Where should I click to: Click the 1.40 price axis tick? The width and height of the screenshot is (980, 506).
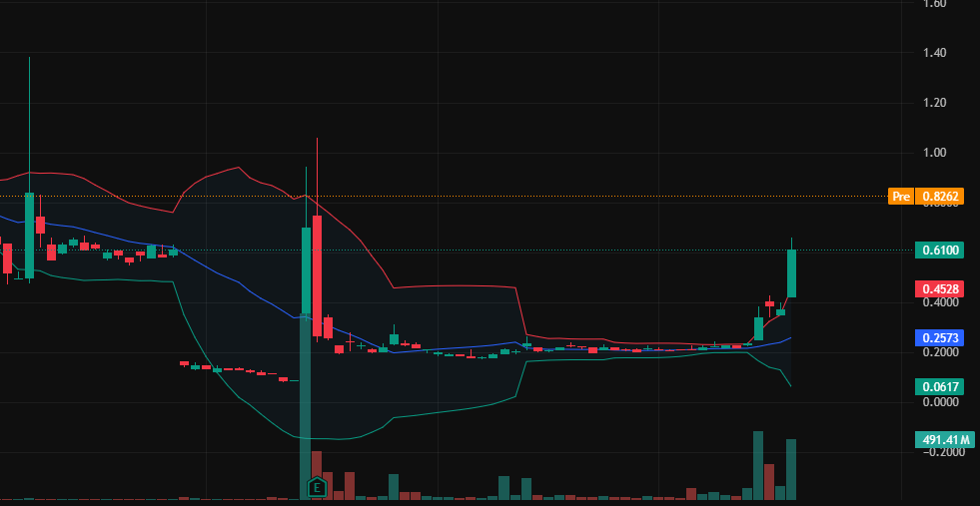(934, 53)
